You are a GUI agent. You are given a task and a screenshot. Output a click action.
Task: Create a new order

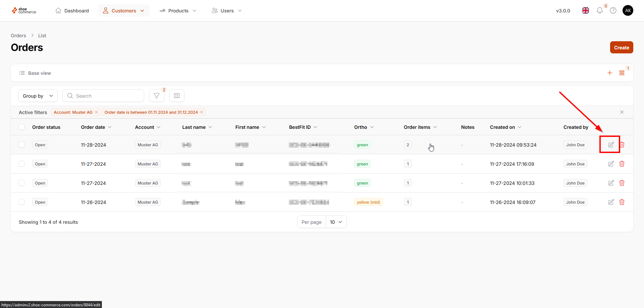622,48
